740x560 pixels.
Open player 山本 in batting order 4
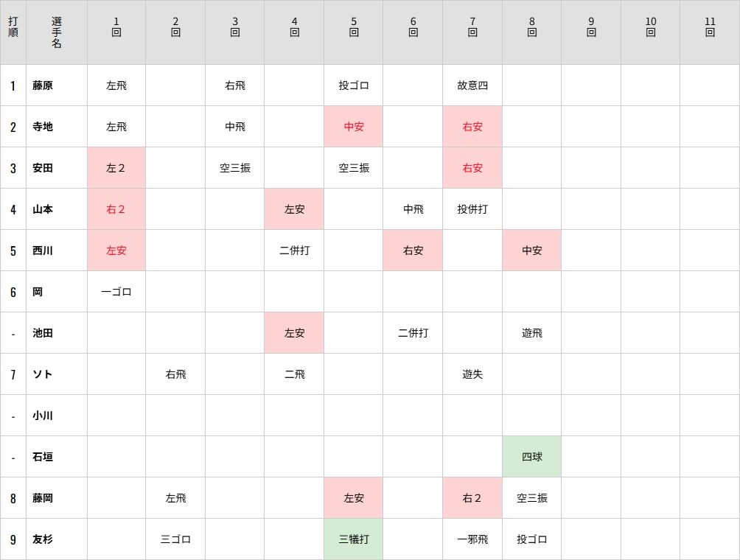coord(43,209)
